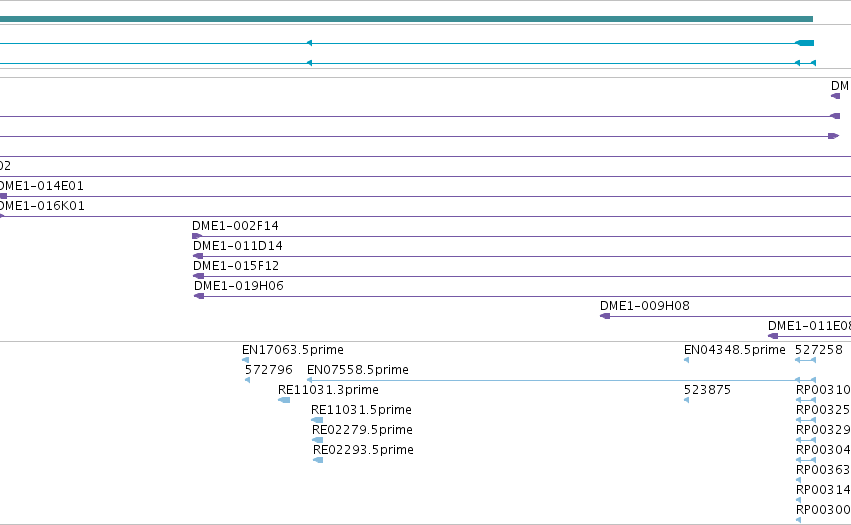This screenshot has height=525, width=851.
Task: Select the RE11031.5prime label
Action: click(x=361, y=410)
